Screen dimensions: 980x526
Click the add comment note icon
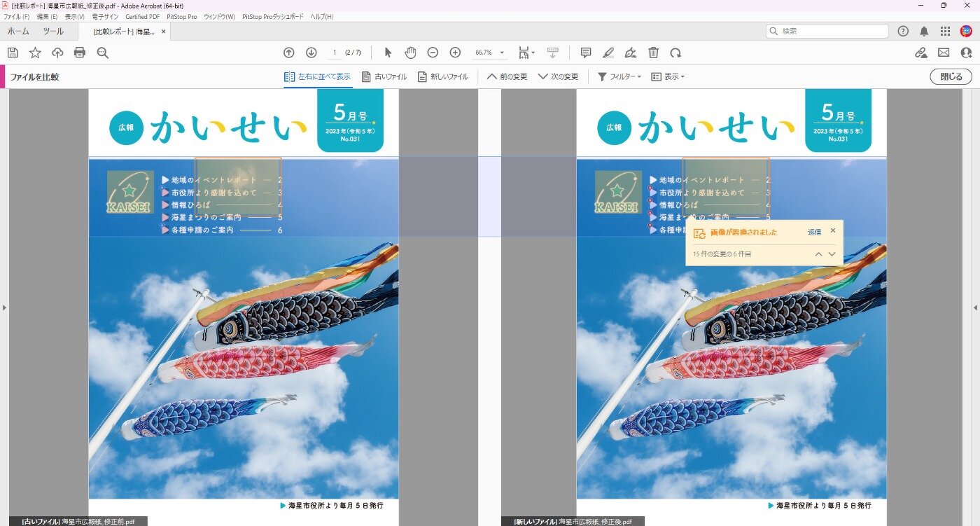586,53
